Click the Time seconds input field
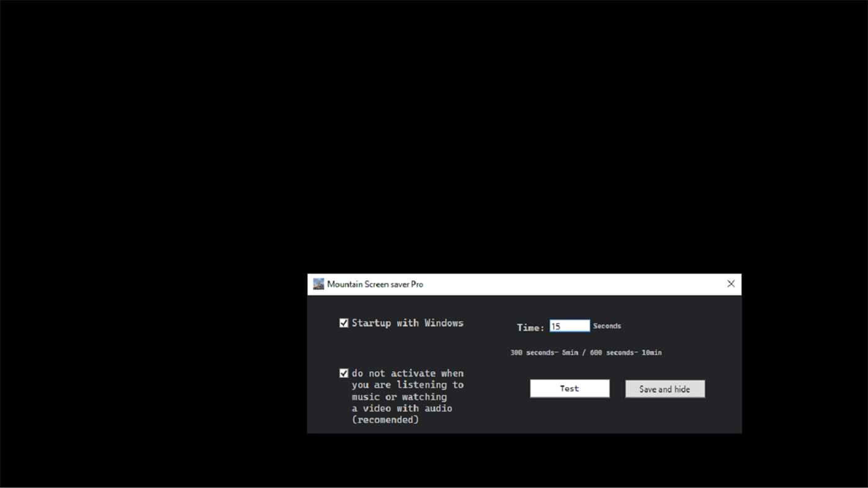Screen dimensions: 868x488 coord(570,326)
